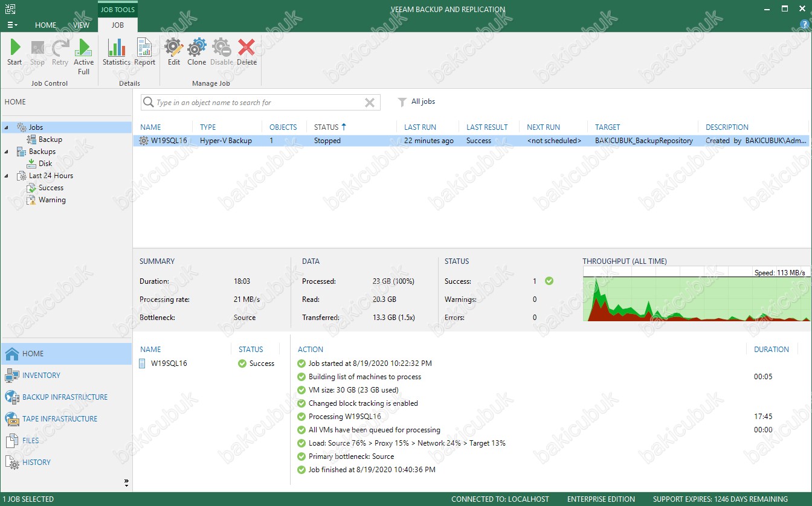Open the main hamburger menu
The image size is (812, 506).
coord(12,25)
